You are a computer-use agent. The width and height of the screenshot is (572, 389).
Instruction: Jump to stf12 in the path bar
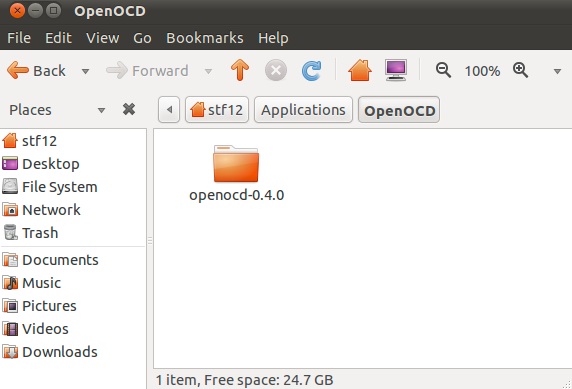pos(217,109)
